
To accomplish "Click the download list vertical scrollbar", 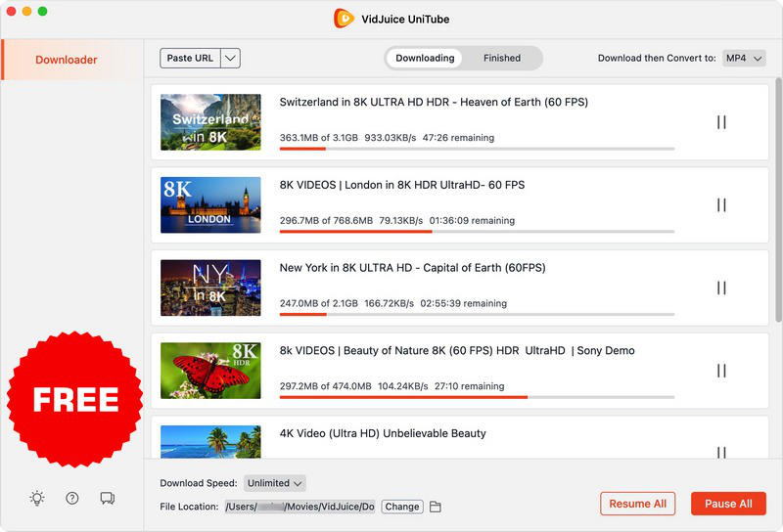I will click(x=778, y=199).
